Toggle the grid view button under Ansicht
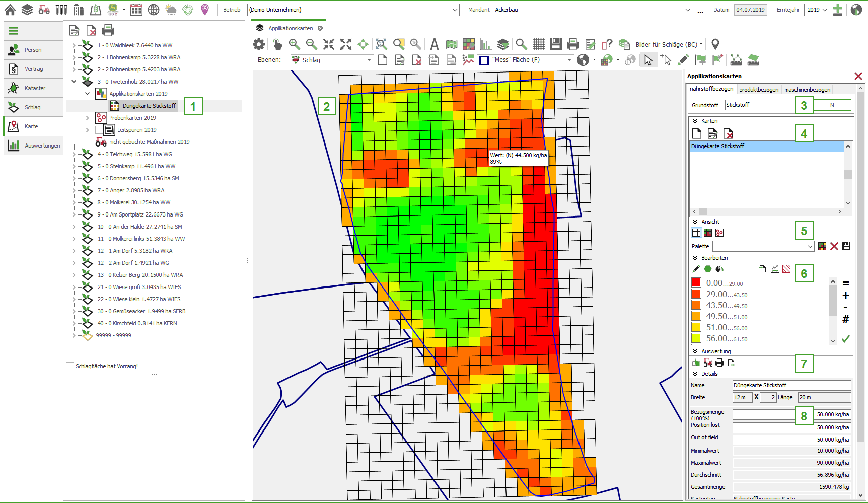The height and width of the screenshot is (503, 868). click(696, 233)
